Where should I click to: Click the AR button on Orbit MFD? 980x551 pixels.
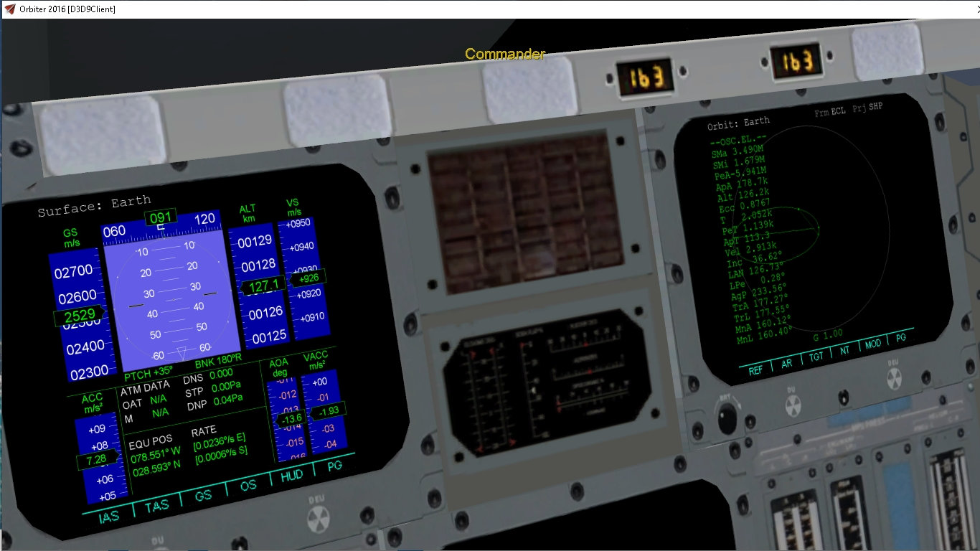786,364
